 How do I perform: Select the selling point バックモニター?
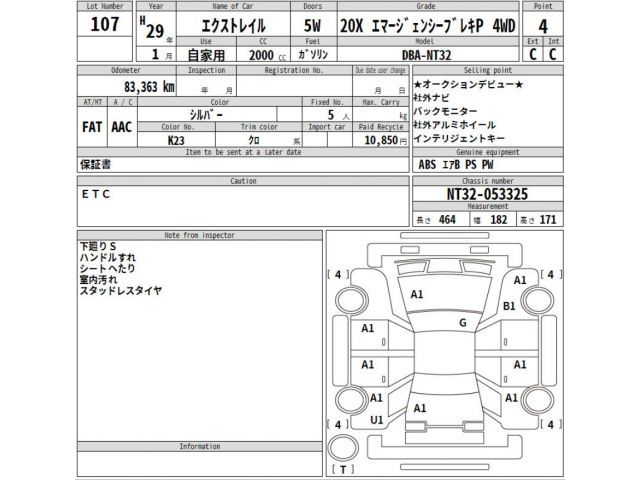click(x=445, y=111)
